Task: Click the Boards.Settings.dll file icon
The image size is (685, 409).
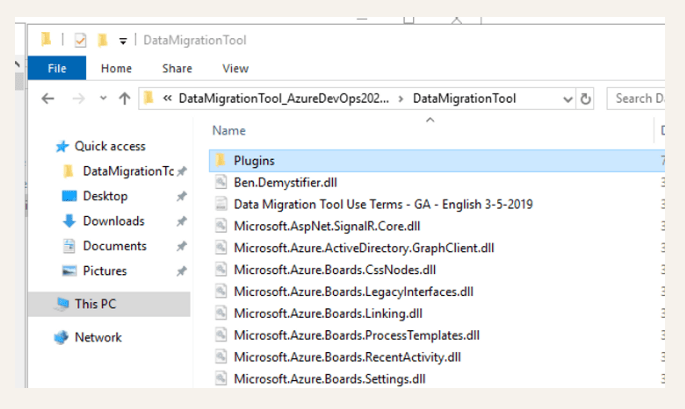Action: tap(221, 378)
